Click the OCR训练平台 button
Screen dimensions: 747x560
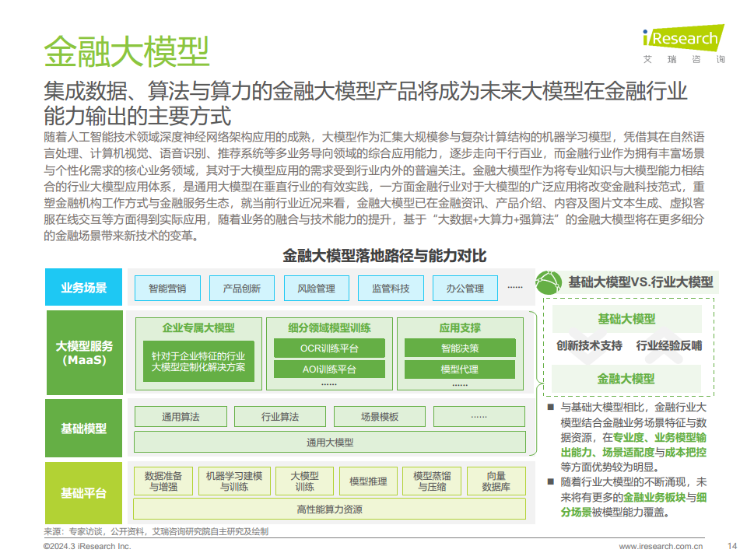pyautogui.click(x=329, y=348)
